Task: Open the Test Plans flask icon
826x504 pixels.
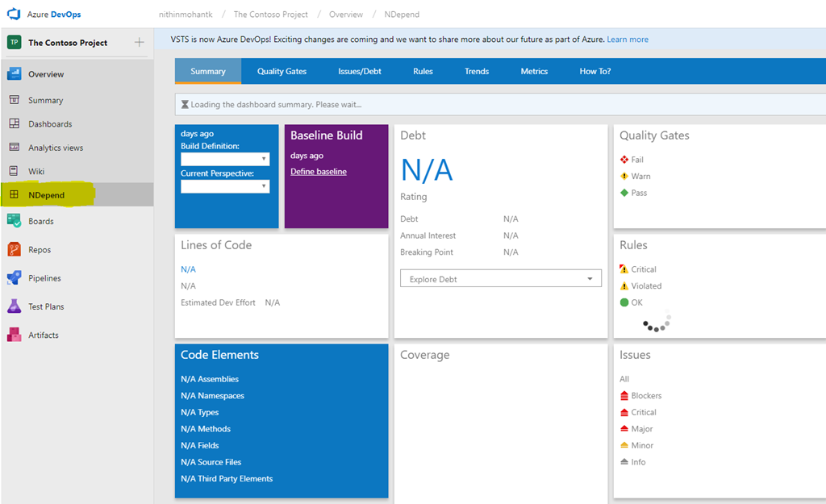Action: (14, 306)
